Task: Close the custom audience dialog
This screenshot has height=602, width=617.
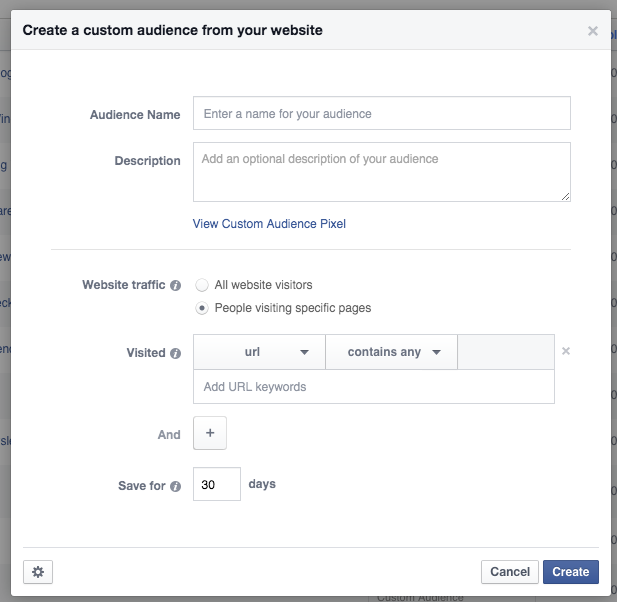Action: [593, 31]
